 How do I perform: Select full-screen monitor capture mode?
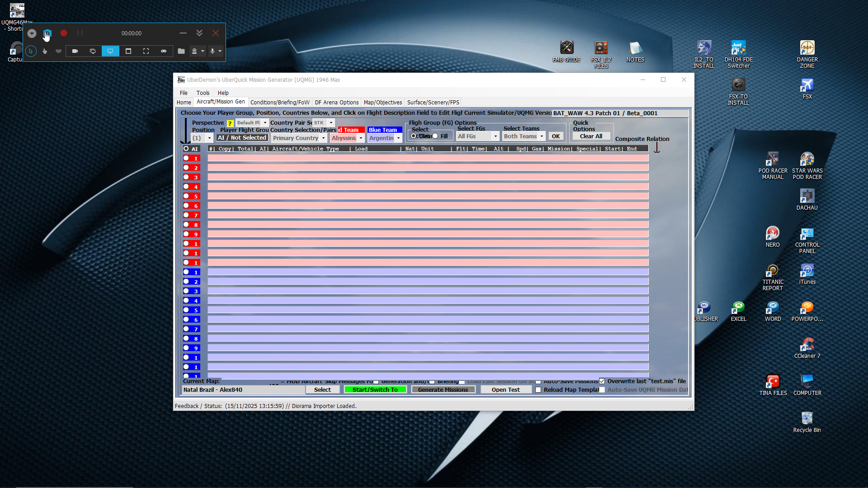pyautogui.click(x=110, y=51)
